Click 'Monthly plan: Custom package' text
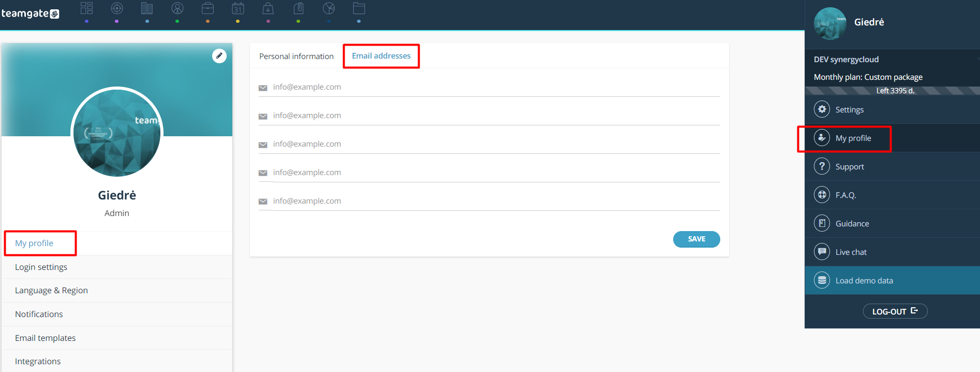The image size is (980, 372). 868,77
